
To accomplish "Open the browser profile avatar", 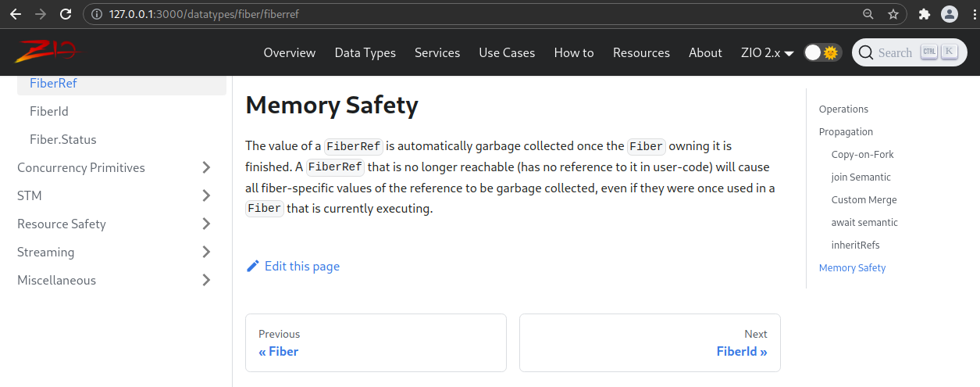I will pyautogui.click(x=950, y=14).
